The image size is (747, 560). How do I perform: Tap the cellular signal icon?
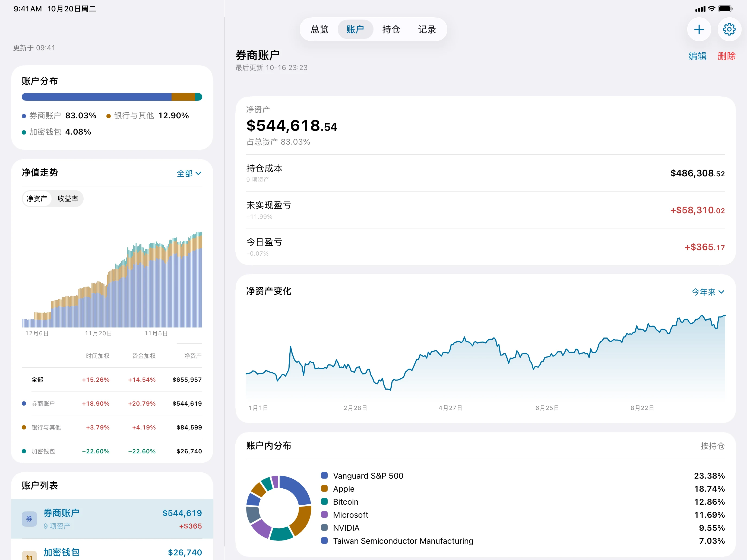pyautogui.click(x=700, y=9)
